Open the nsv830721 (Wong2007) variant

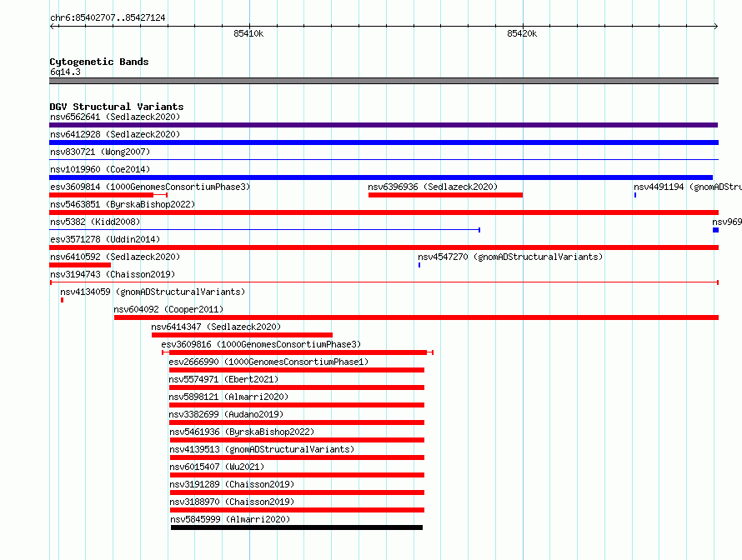tap(100, 152)
